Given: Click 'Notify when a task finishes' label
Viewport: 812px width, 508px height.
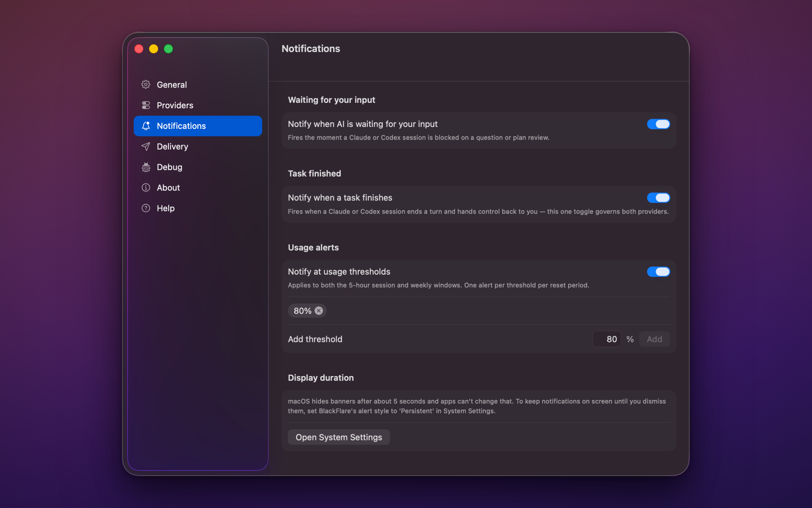Looking at the screenshot, I should tap(340, 197).
